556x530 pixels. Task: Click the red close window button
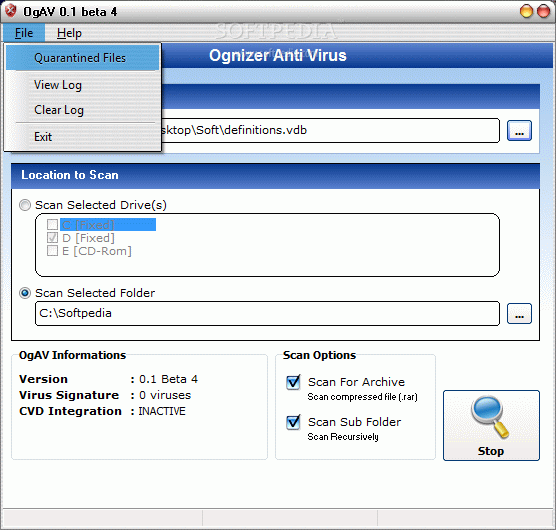tap(543, 11)
